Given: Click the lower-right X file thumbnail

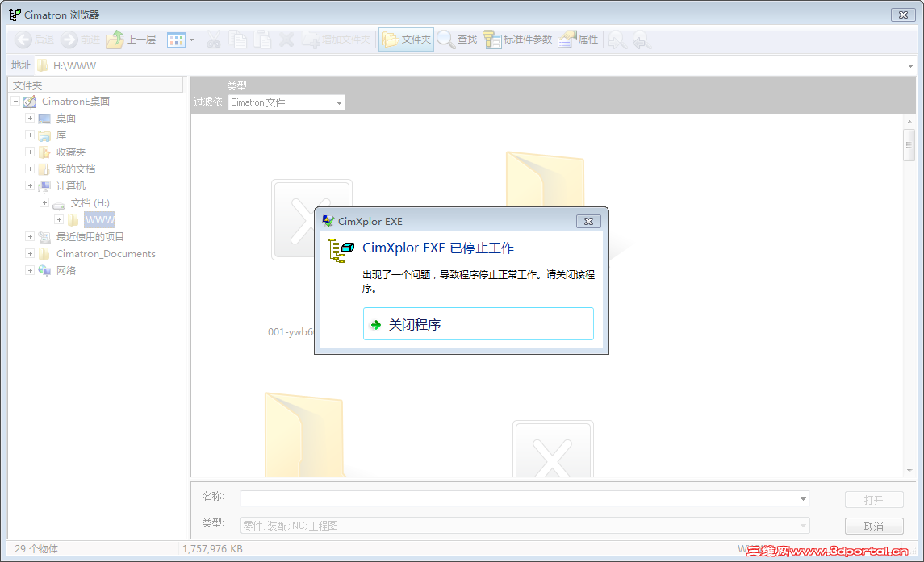Looking at the screenshot, I should (553, 449).
